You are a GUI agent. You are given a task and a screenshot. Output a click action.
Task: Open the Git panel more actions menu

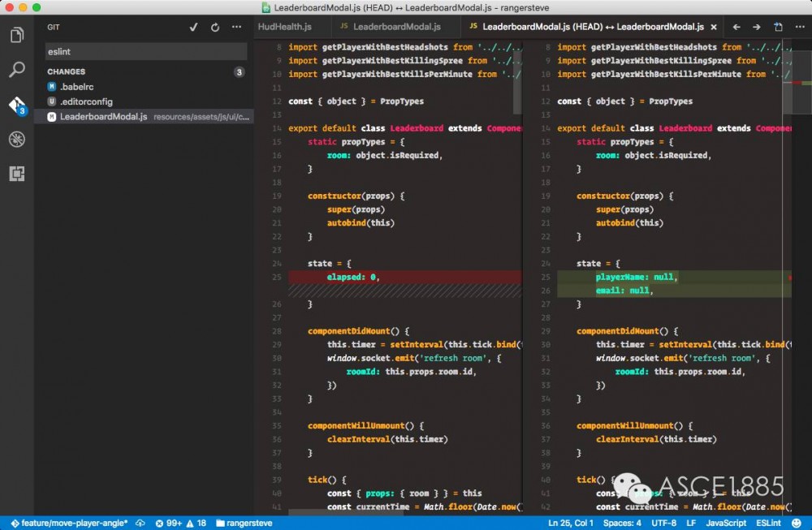click(x=237, y=27)
